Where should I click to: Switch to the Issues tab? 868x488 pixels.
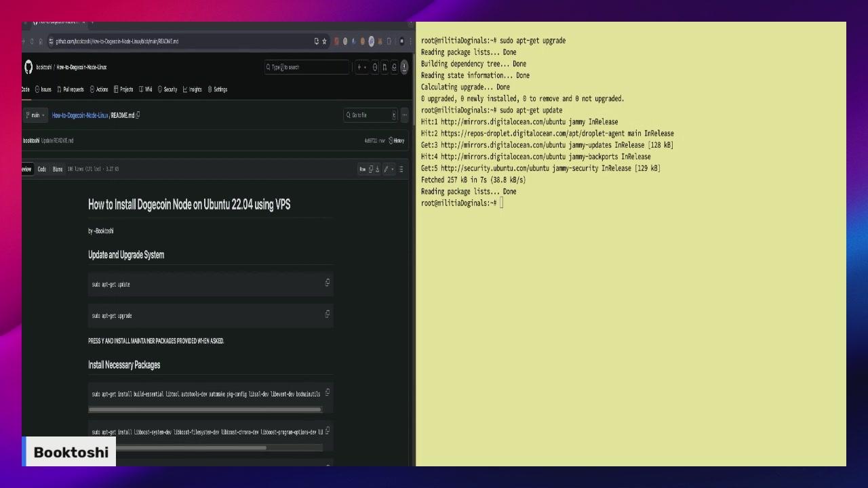(x=44, y=89)
